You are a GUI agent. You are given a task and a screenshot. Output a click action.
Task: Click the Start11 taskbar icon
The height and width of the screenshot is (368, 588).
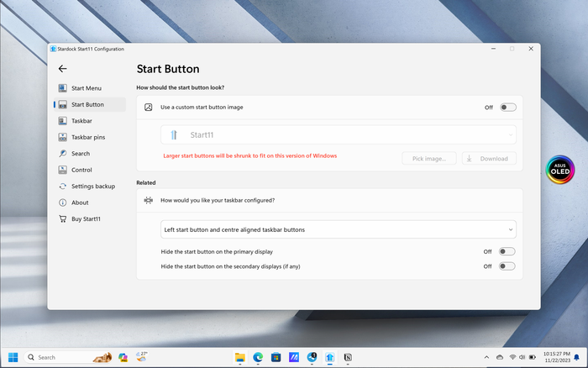click(330, 357)
